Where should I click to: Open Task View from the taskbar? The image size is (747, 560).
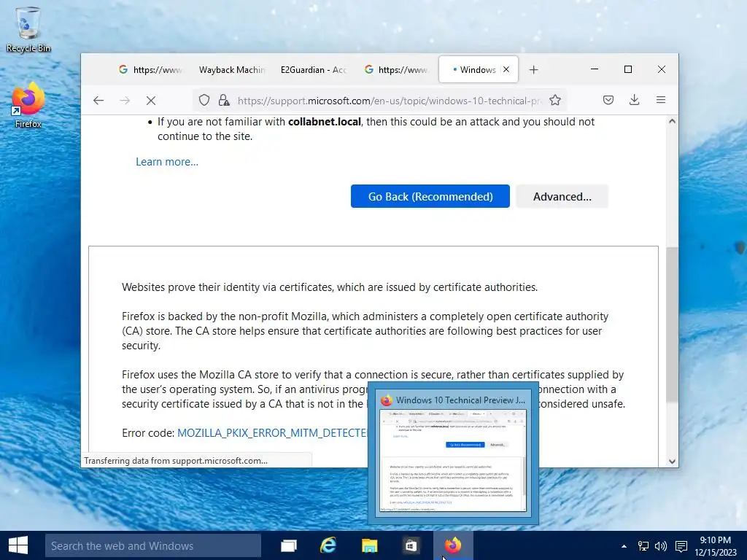pyautogui.click(x=288, y=545)
